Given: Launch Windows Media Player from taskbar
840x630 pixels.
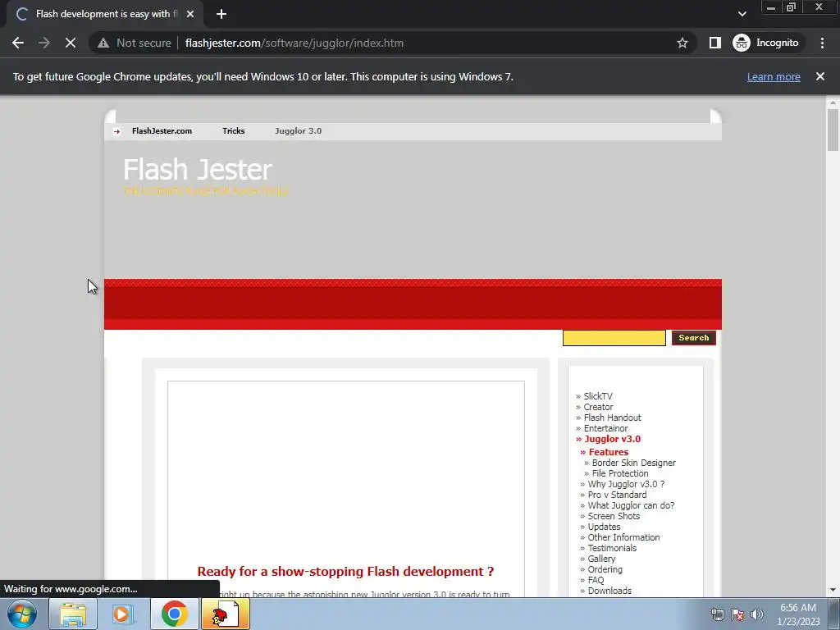Looking at the screenshot, I should (122, 614).
